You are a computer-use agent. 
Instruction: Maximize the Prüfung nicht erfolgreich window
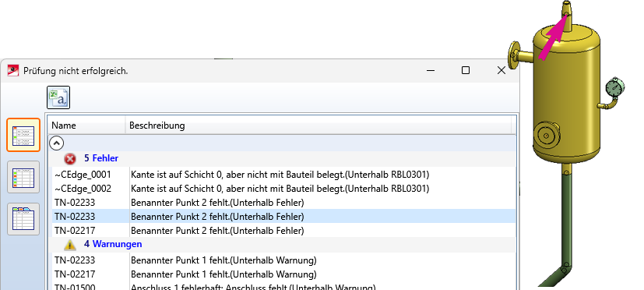point(466,71)
